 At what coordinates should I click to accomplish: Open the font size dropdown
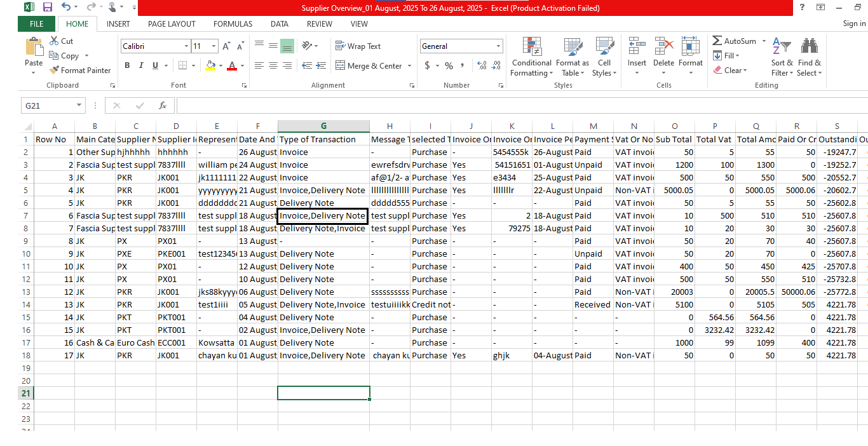point(214,46)
